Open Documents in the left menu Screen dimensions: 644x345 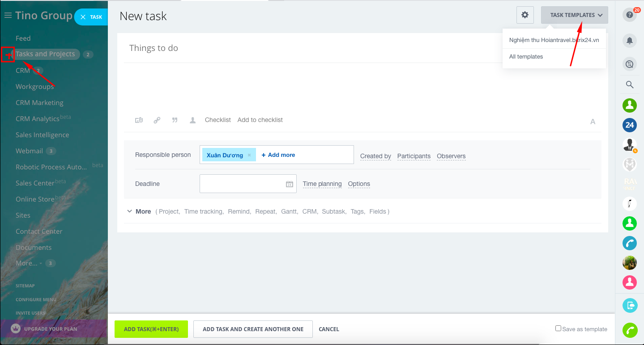tap(34, 248)
